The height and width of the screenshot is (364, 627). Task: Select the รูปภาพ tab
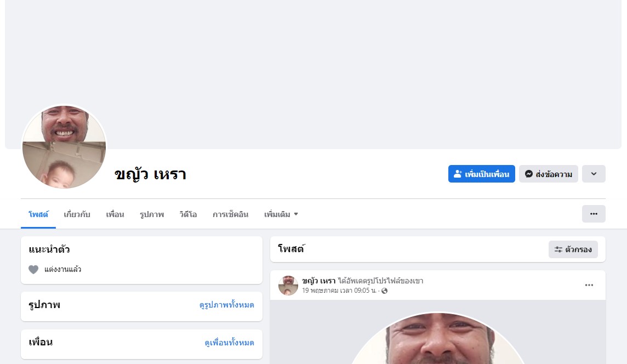[152, 214]
